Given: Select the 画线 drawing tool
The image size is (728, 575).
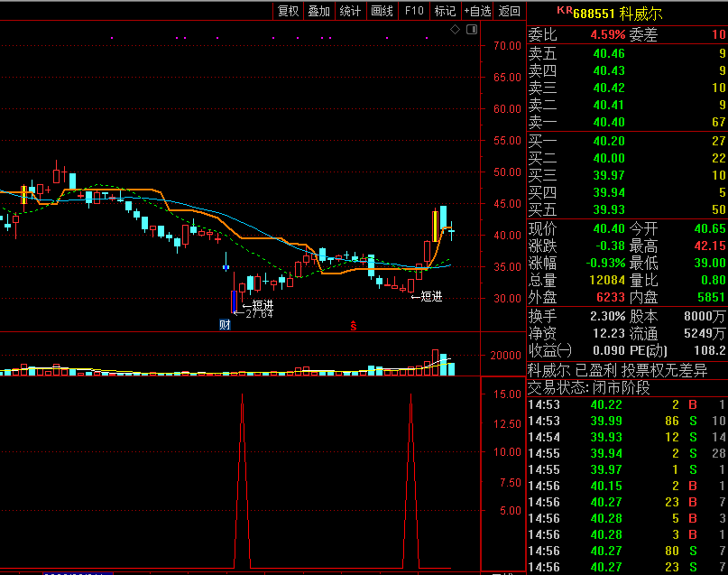Looking at the screenshot, I should [382, 11].
